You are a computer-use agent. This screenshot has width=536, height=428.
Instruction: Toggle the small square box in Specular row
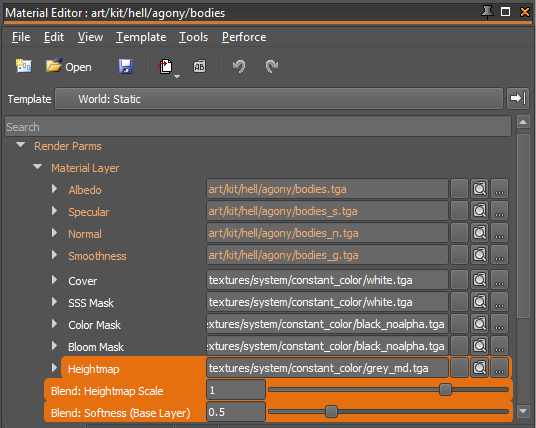pyautogui.click(x=459, y=211)
